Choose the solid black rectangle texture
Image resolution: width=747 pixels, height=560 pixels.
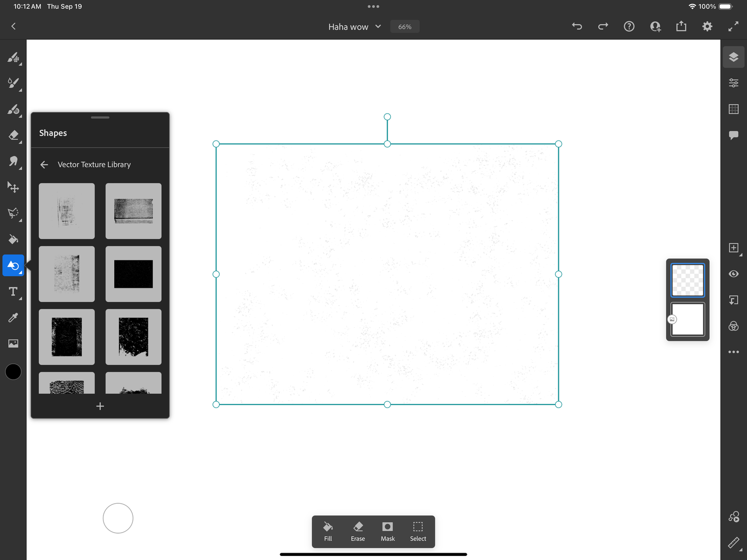(133, 274)
